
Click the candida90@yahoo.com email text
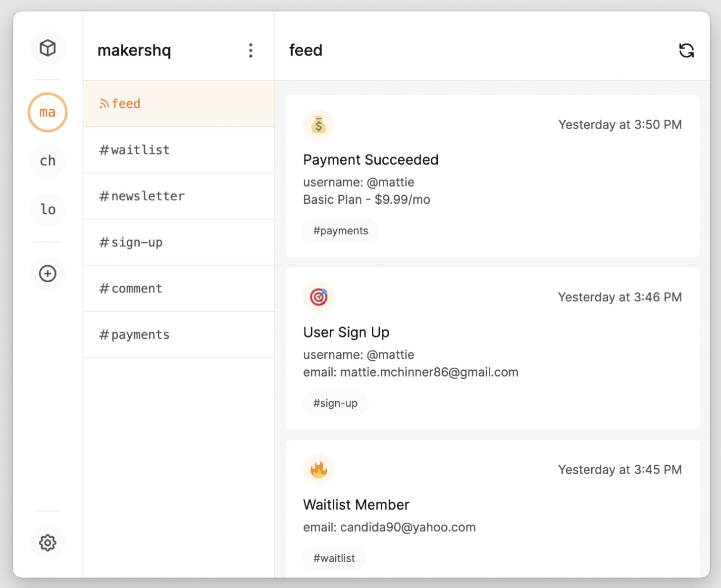(408, 527)
